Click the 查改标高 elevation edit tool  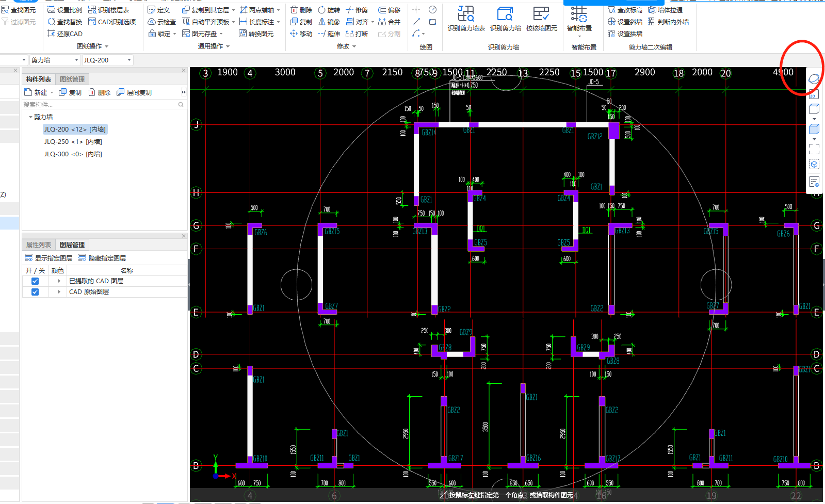(625, 10)
